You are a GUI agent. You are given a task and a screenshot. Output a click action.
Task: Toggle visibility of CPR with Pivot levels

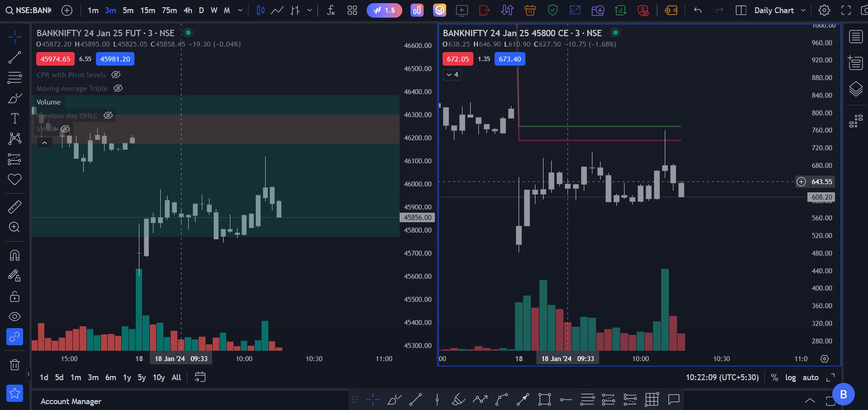click(x=116, y=75)
